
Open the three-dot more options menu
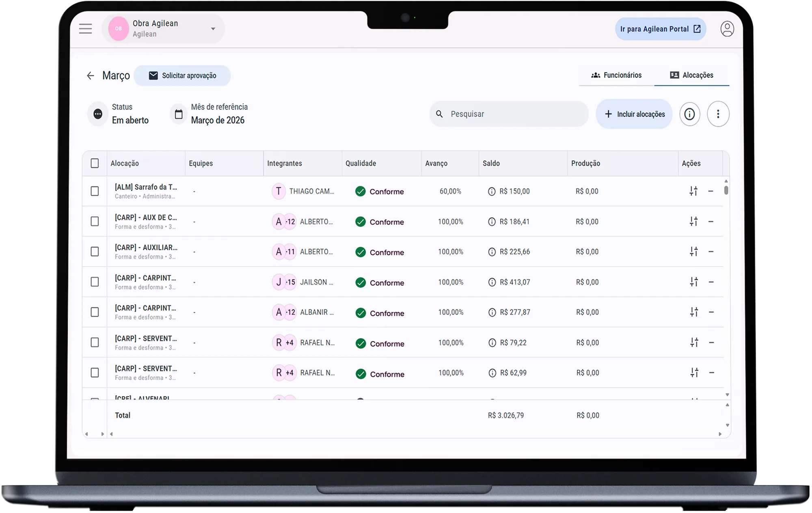[718, 114]
